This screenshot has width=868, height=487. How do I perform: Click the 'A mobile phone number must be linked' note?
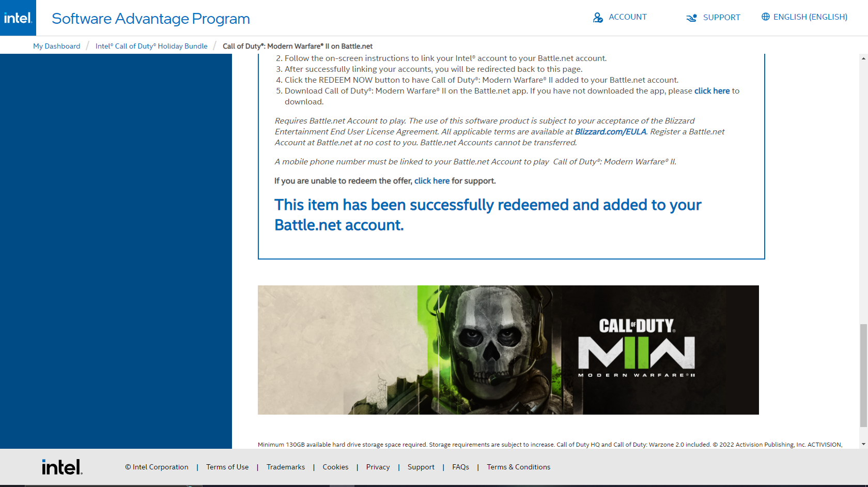click(x=475, y=162)
